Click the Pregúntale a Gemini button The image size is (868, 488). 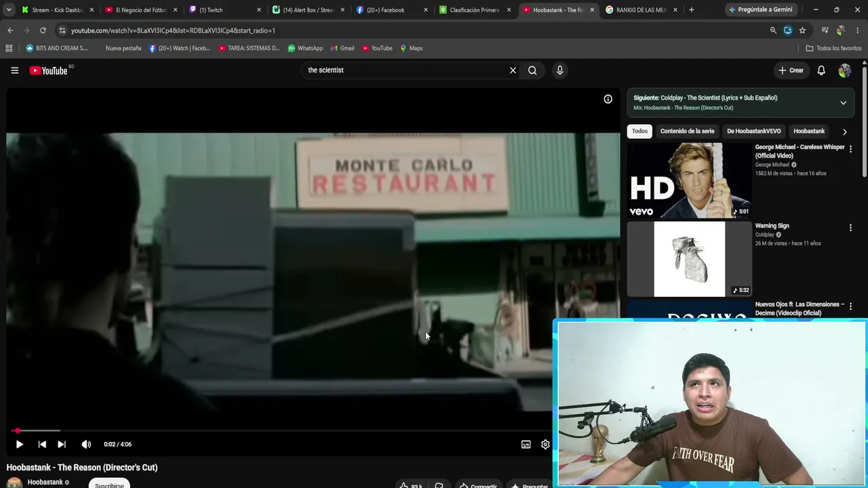(761, 10)
